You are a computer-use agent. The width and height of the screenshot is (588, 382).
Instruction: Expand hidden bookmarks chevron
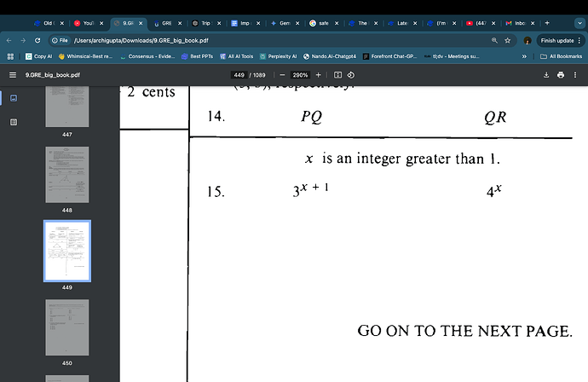(524, 56)
